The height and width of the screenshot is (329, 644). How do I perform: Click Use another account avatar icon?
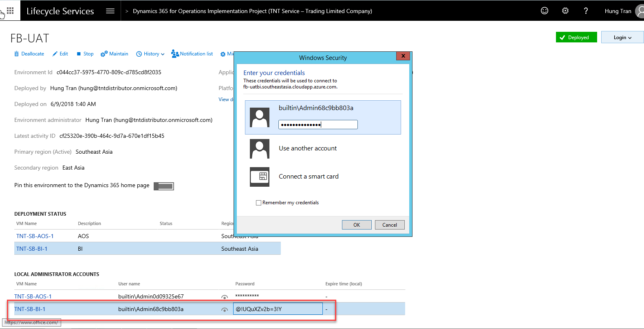click(x=260, y=149)
